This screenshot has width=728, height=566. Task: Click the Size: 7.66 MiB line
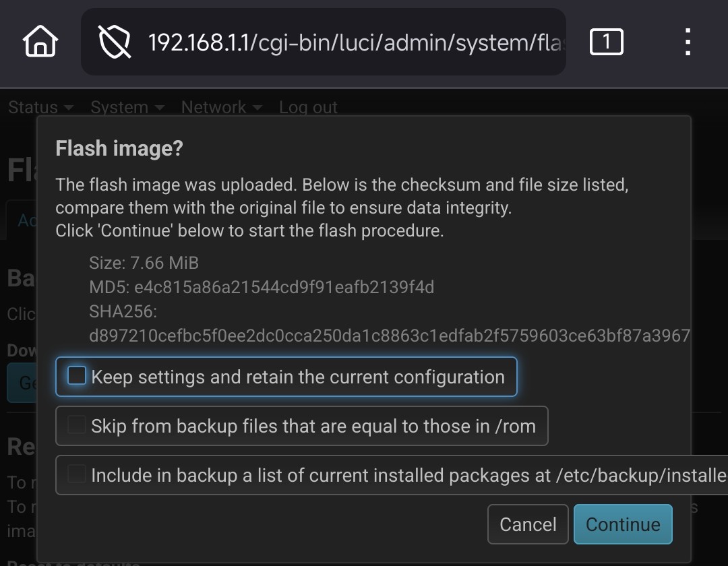(144, 263)
